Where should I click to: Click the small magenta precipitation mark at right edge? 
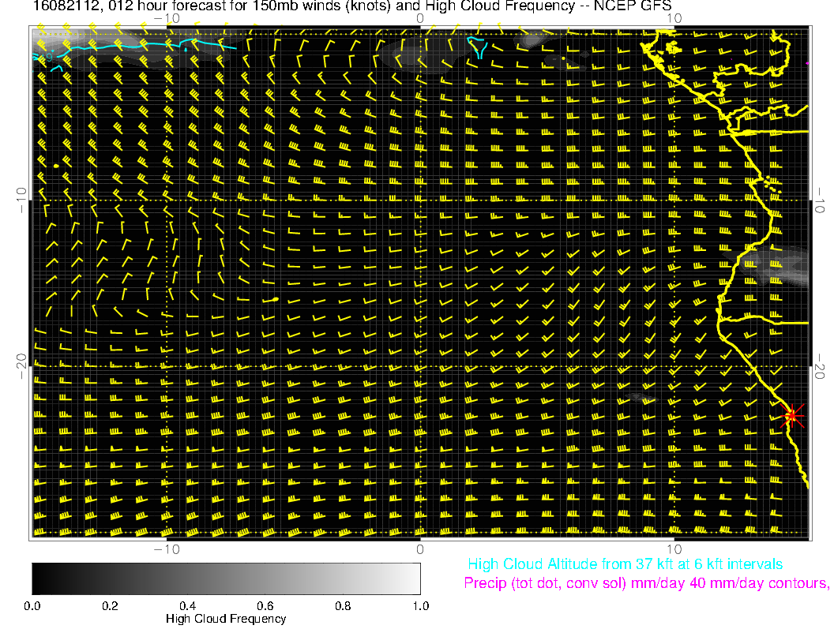(x=806, y=63)
